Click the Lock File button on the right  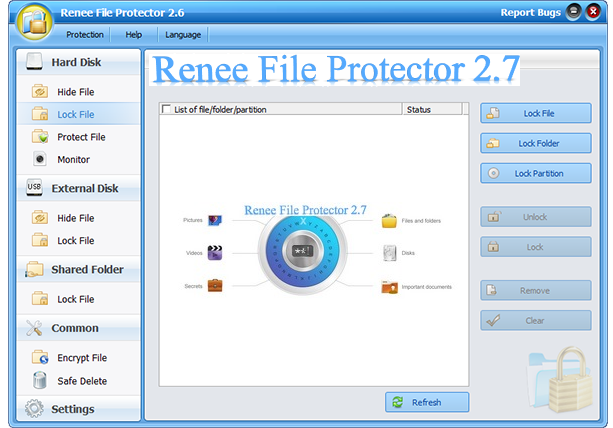coord(536,113)
